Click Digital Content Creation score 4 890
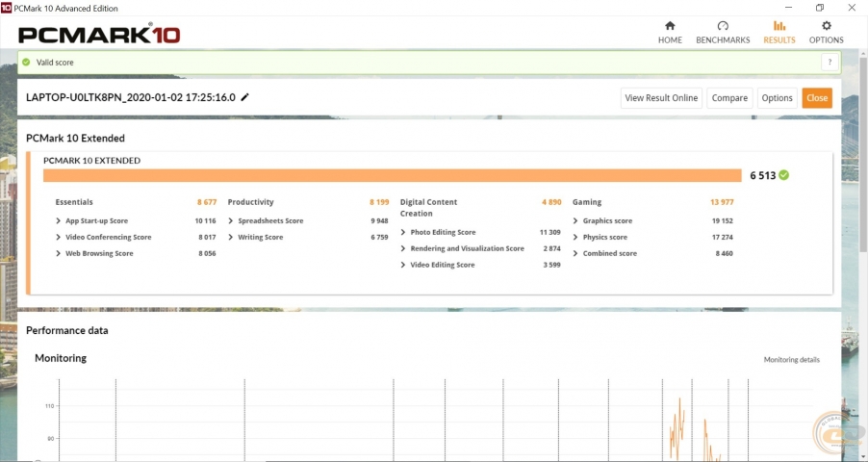868x462 pixels. coord(551,202)
